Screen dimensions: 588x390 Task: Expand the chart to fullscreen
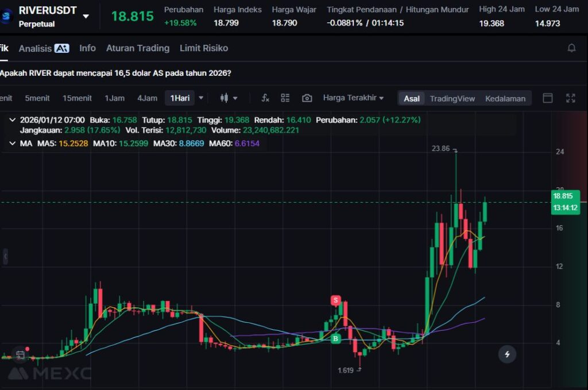click(x=570, y=98)
